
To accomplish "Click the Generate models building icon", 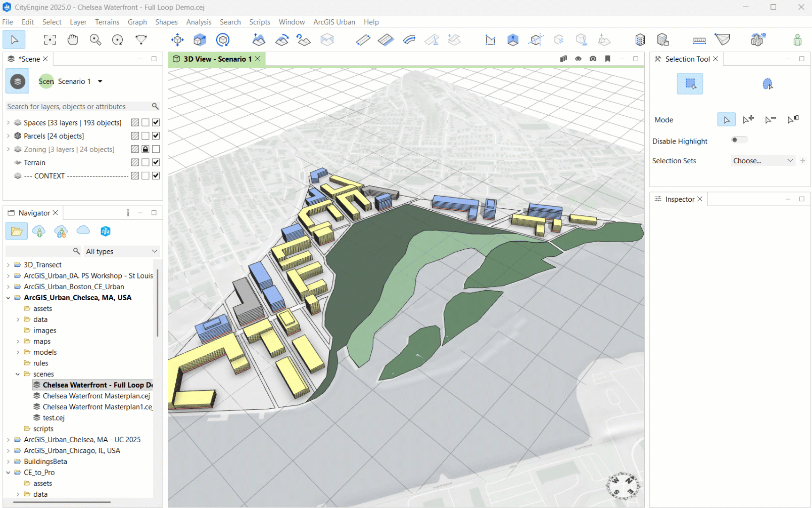I will [640, 40].
